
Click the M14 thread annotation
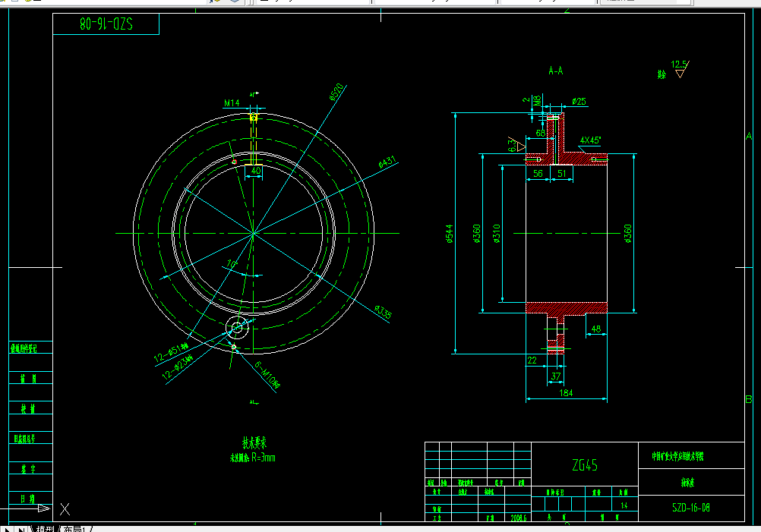tap(232, 102)
